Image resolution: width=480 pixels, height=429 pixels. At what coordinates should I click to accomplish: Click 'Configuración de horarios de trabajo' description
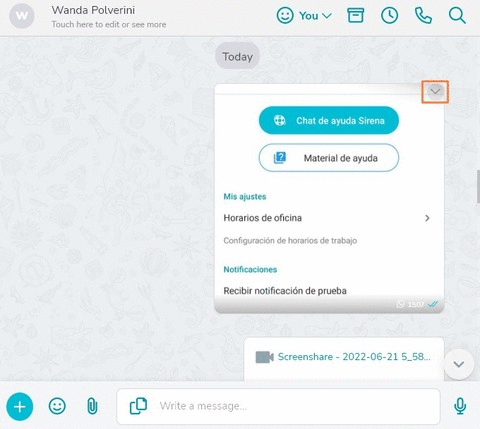click(x=290, y=240)
